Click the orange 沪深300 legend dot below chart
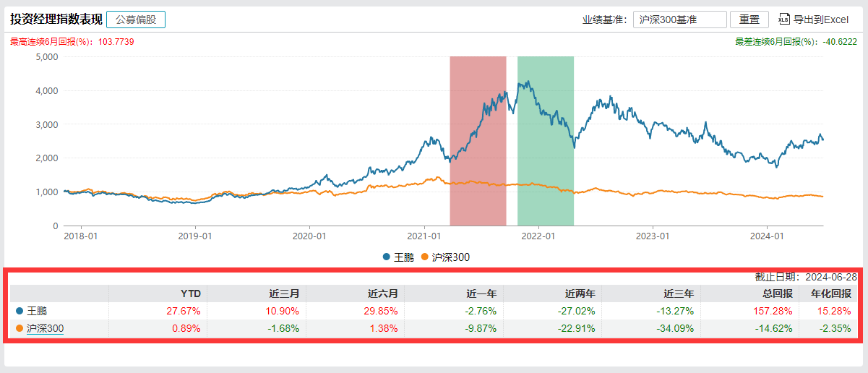 tap(425, 257)
